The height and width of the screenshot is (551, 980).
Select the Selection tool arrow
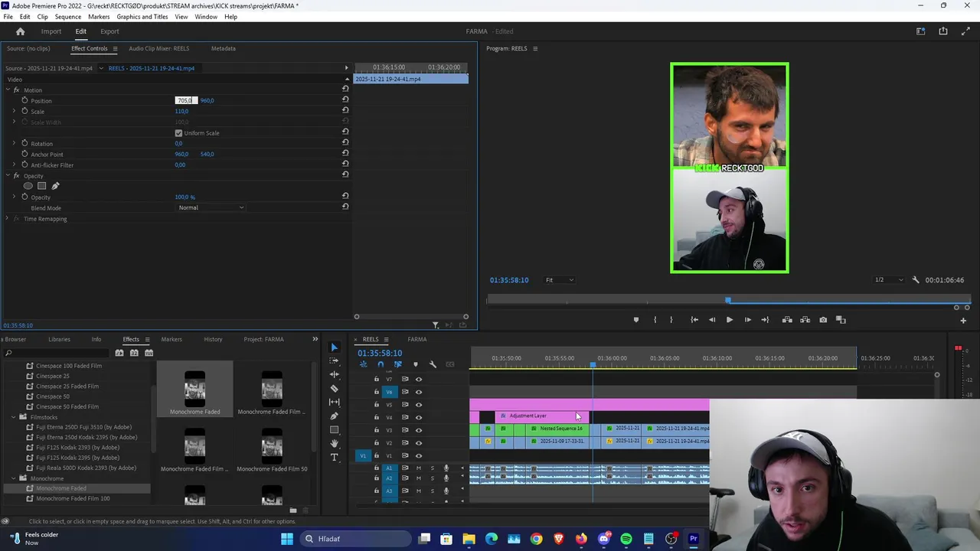[x=334, y=347]
